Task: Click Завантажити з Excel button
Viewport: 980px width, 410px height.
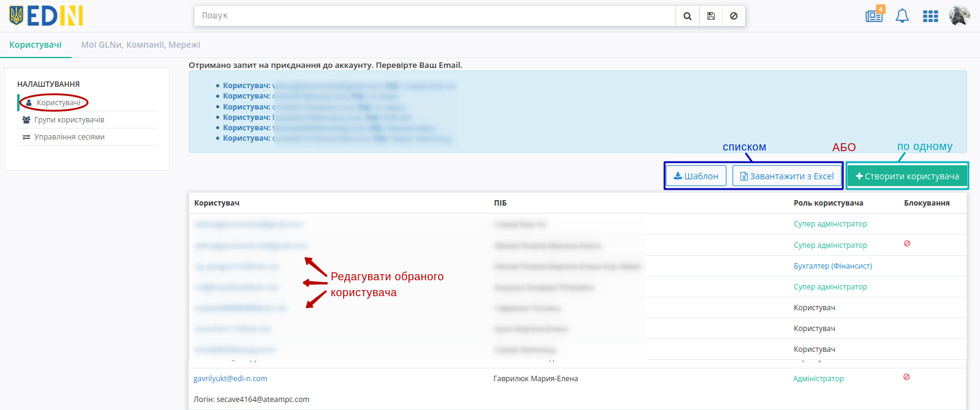Action: tap(787, 176)
